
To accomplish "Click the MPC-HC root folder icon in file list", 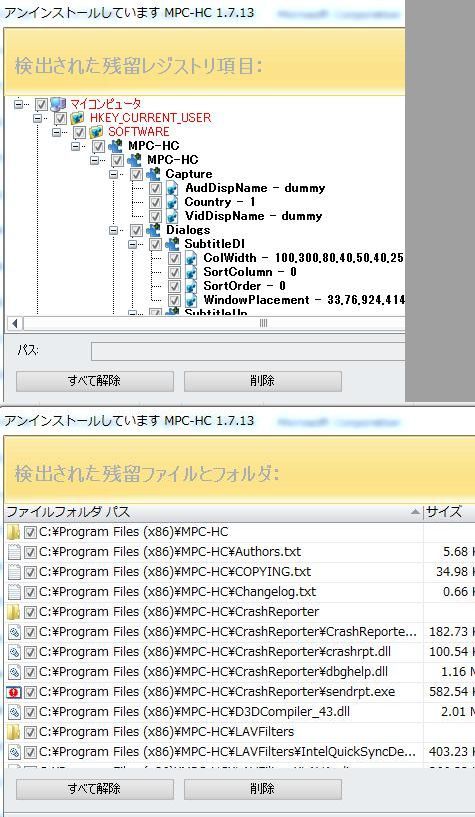I will (x=14, y=533).
